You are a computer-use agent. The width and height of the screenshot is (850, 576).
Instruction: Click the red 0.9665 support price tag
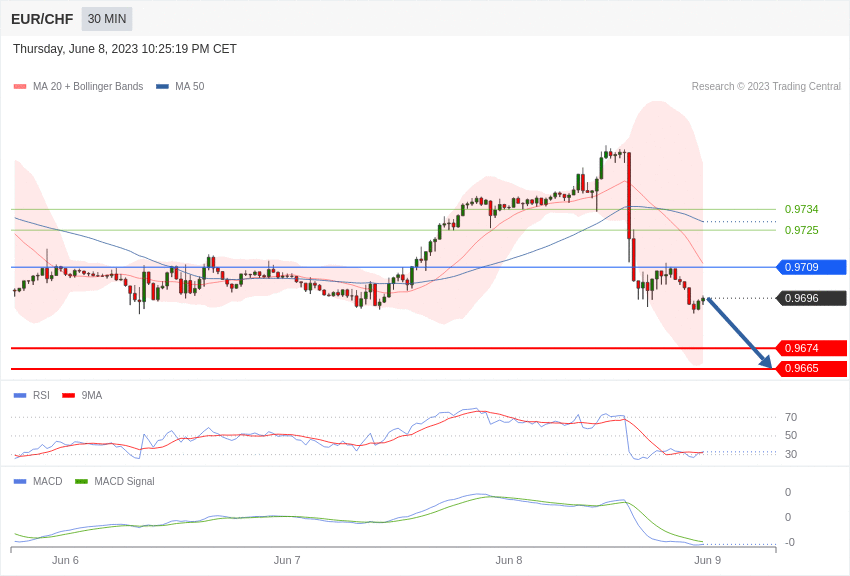tap(812, 368)
